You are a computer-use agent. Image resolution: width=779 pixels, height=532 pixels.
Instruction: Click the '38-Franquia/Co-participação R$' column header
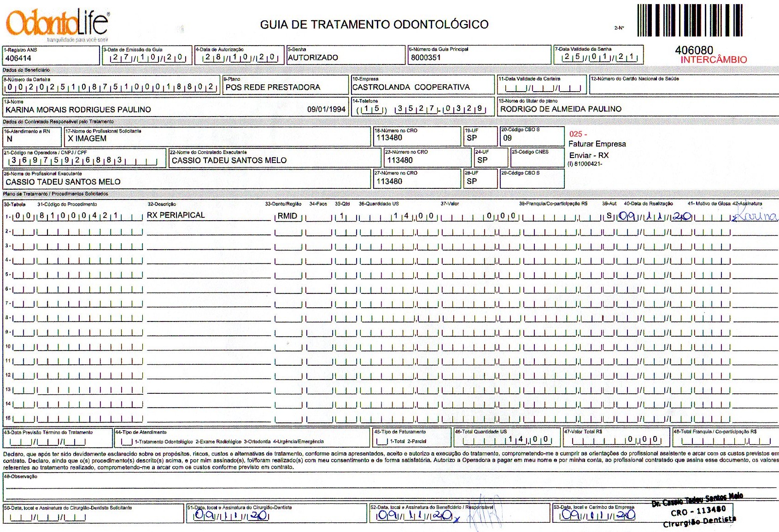[x=553, y=204]
